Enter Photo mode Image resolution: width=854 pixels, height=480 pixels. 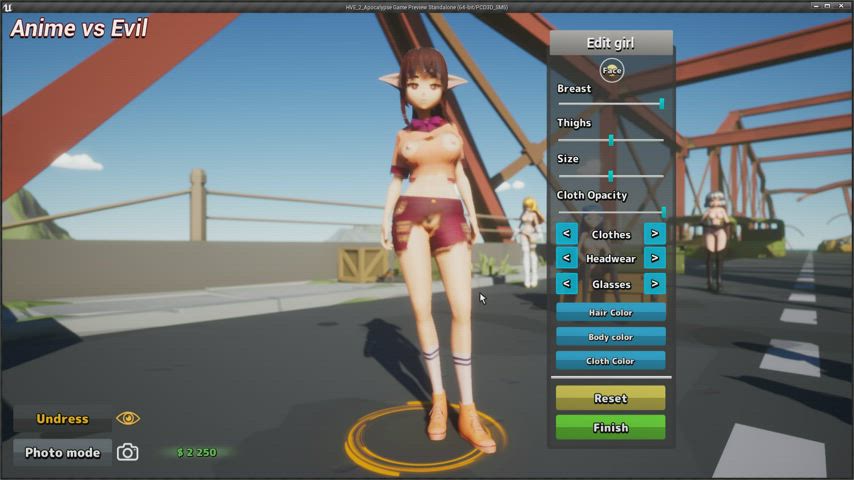[x=62, y=452]
